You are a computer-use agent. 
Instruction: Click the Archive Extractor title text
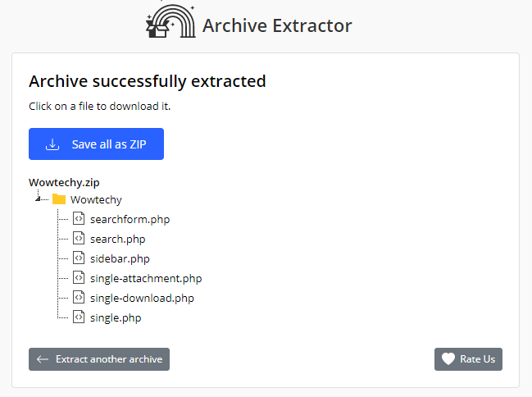(x=277, y=25)
